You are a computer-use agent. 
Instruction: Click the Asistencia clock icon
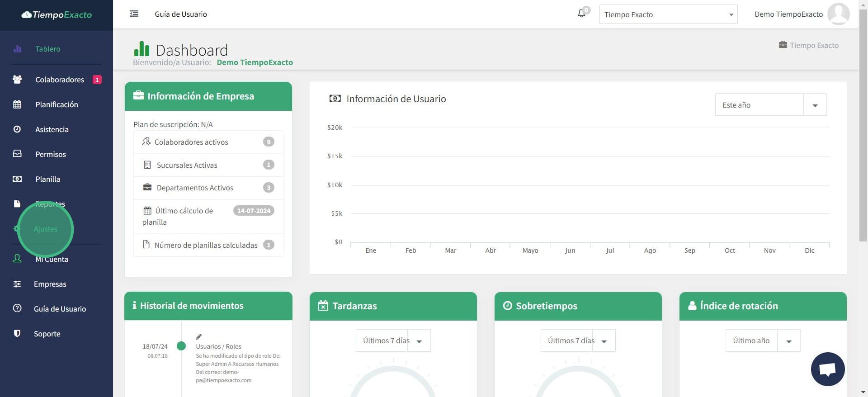coord(17,129)
